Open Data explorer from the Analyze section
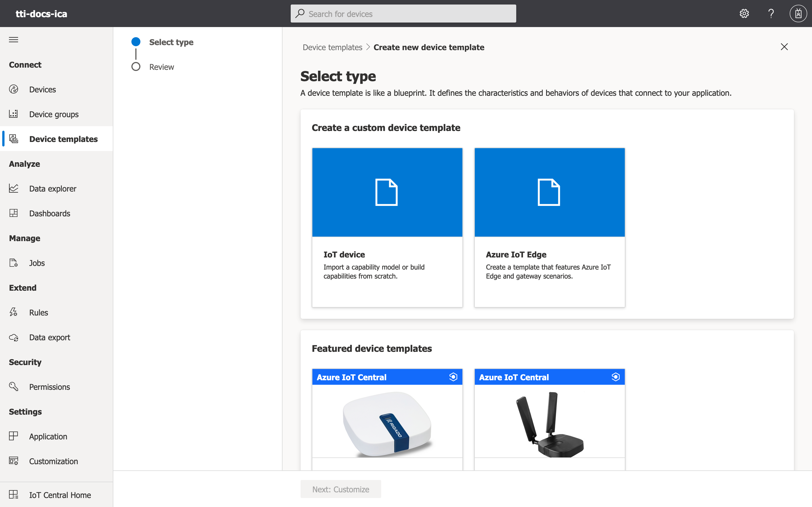The image size is (812, 507). pyautogui.click(x=14, y=188)
